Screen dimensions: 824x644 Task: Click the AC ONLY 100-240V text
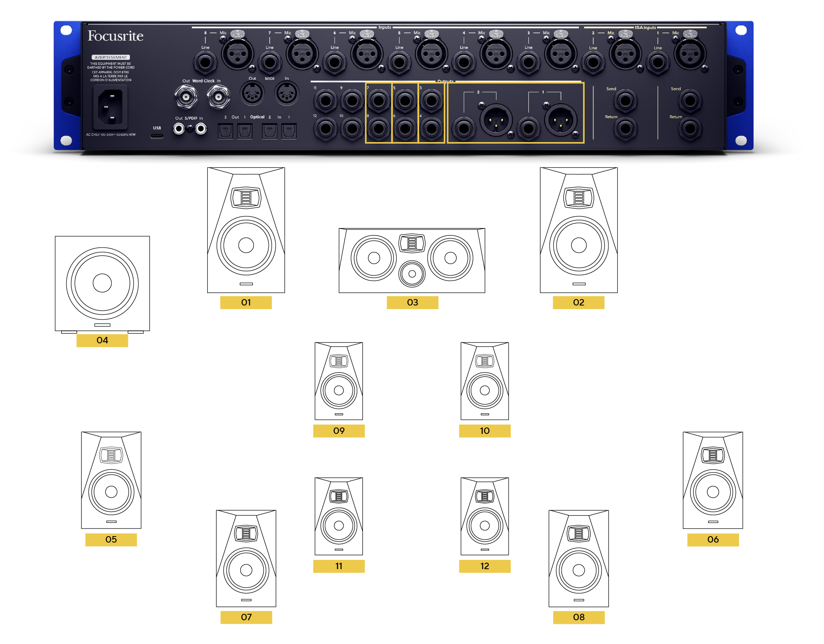click(111, 134)
